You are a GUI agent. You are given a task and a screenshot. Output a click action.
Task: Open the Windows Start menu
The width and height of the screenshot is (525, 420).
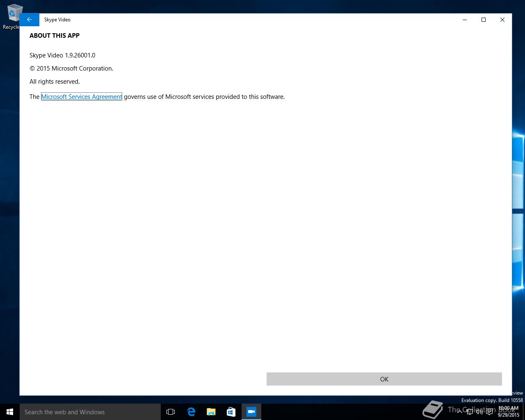pyautogui.click(x=10, y=412)
